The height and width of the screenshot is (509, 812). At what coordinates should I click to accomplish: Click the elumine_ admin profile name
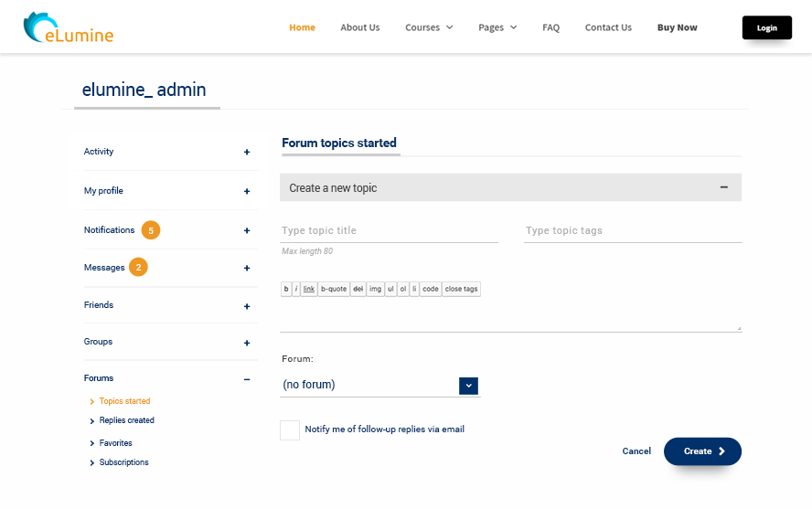coord(144,90)
